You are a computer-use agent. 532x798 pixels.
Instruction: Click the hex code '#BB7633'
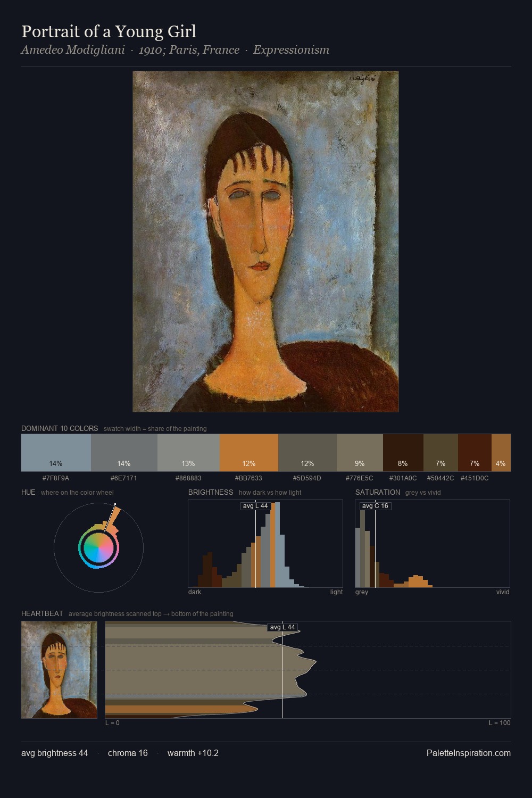click(x=249, y=478)
